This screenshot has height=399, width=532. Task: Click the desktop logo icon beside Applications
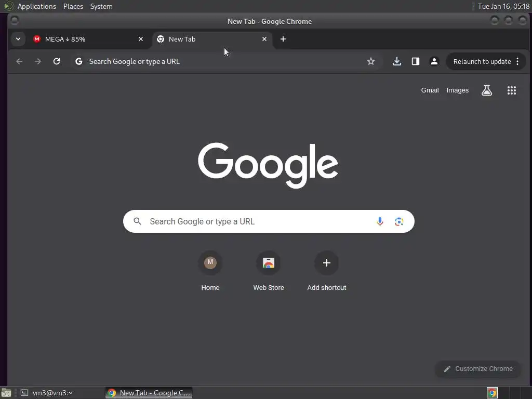click(x=8, y=6)
